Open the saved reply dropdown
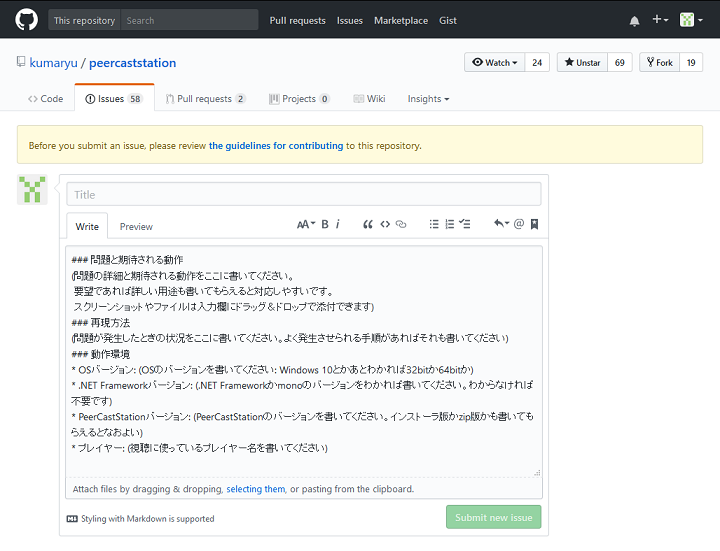The image size is (720, 551). coord(501,224)
